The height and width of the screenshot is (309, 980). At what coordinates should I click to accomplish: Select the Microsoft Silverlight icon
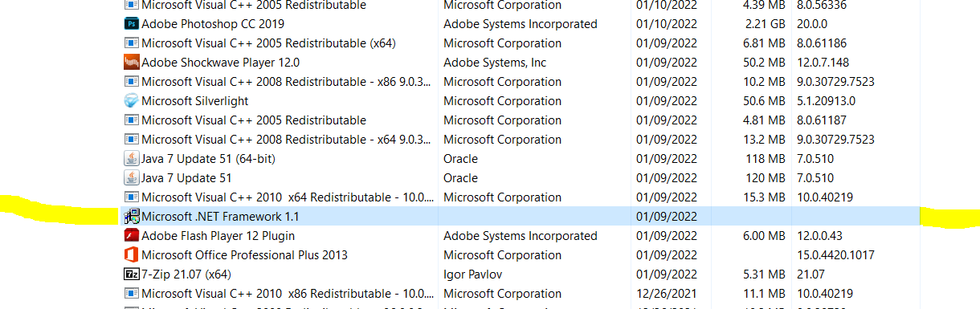tap(132, 101)
